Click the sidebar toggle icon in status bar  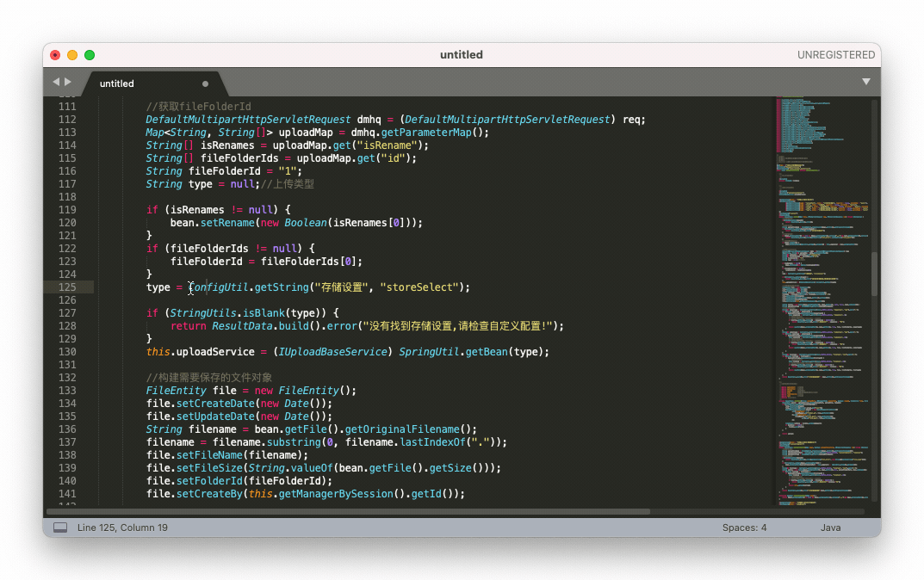60,528
